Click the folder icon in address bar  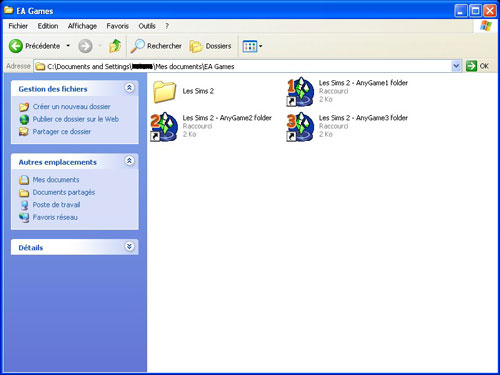(x=40, y=67)
